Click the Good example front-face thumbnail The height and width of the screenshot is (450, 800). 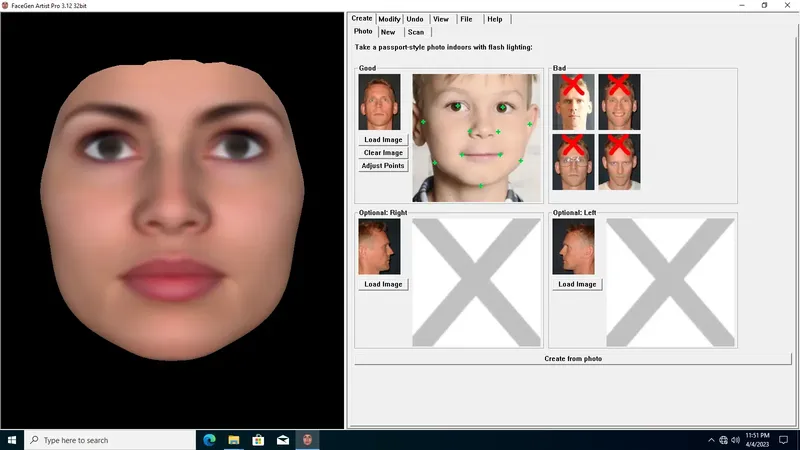tap(379, 102)
